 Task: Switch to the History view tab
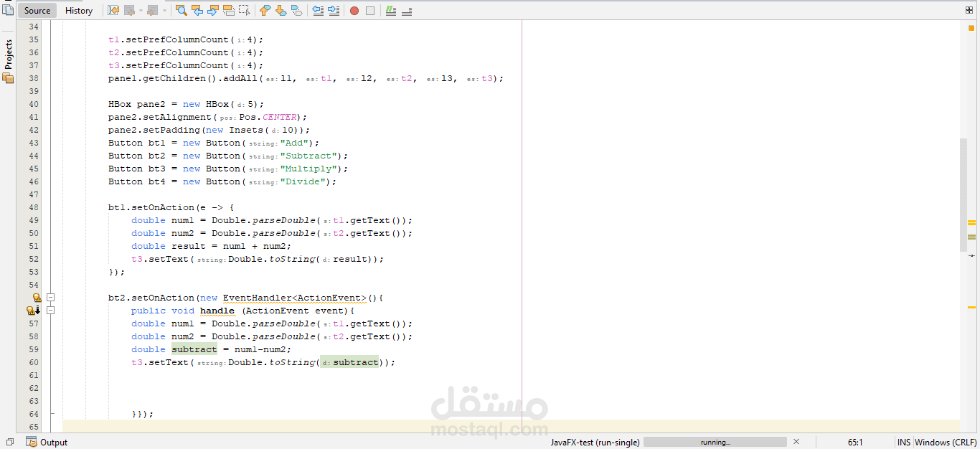point(79,10)
